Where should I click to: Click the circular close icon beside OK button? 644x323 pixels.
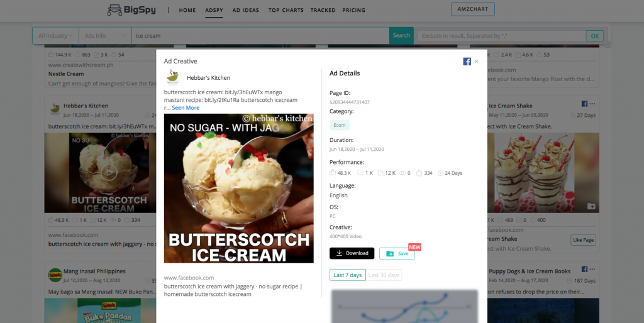608,45
